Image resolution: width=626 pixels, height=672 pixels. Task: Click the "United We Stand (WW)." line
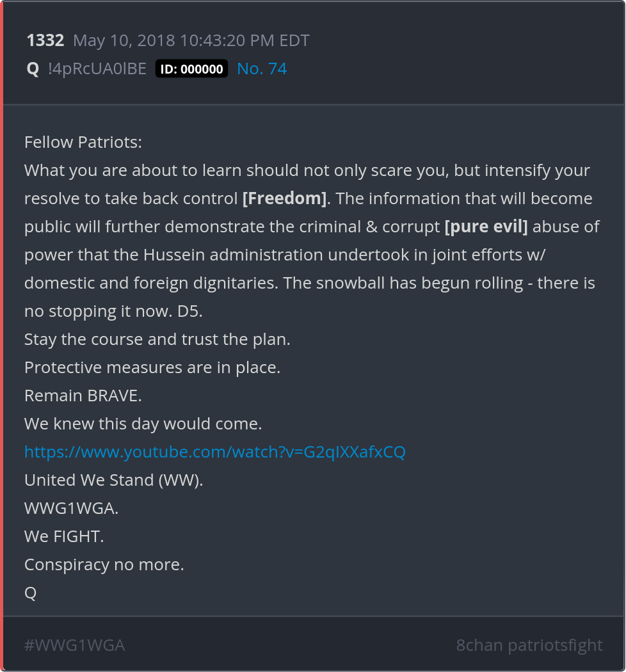point(114,480)
